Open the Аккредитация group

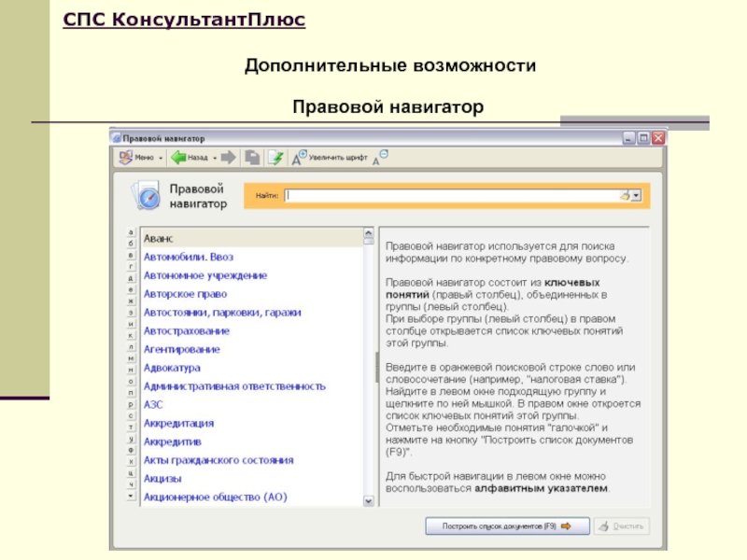178,424
